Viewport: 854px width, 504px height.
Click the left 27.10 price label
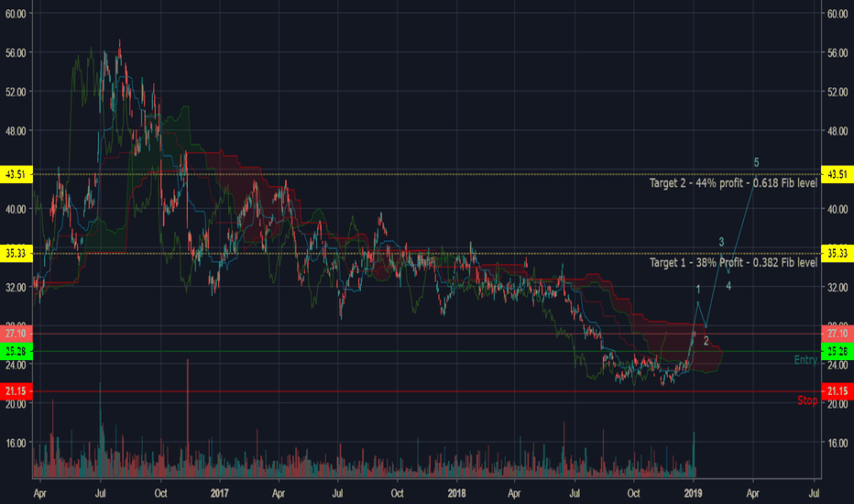[x=16, y=334]
